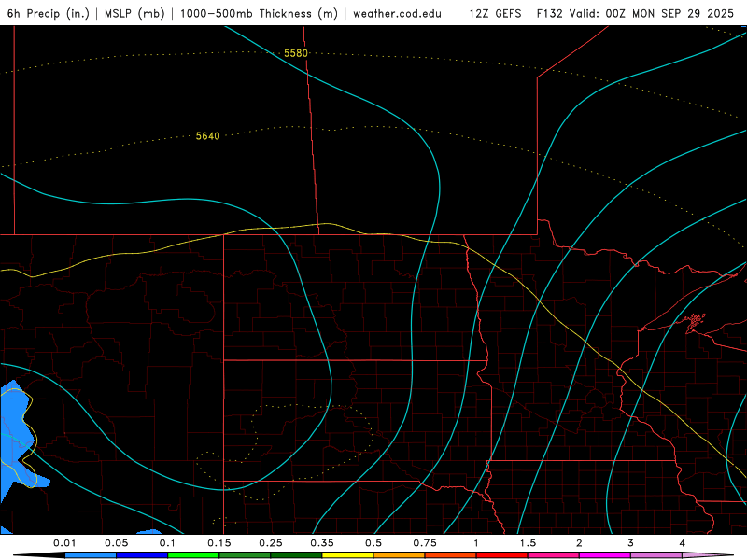Click the pink 1.5 to 2 legend segment
The image size is (747, 560).
coord(554,555)
